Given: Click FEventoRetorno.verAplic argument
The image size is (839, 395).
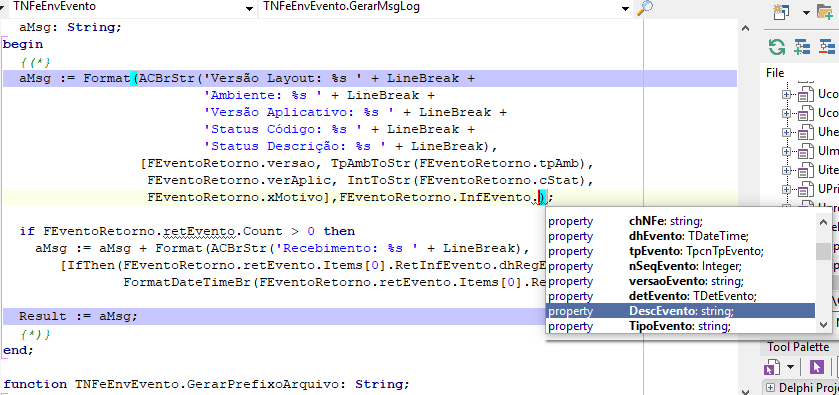Looking at the screenshot, I should click(242, 180).
